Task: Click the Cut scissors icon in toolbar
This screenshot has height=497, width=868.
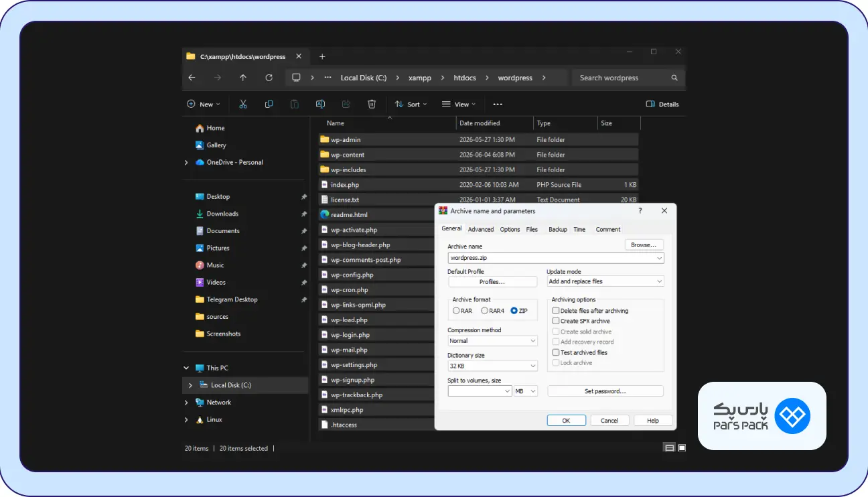Action: coord(243,104)
